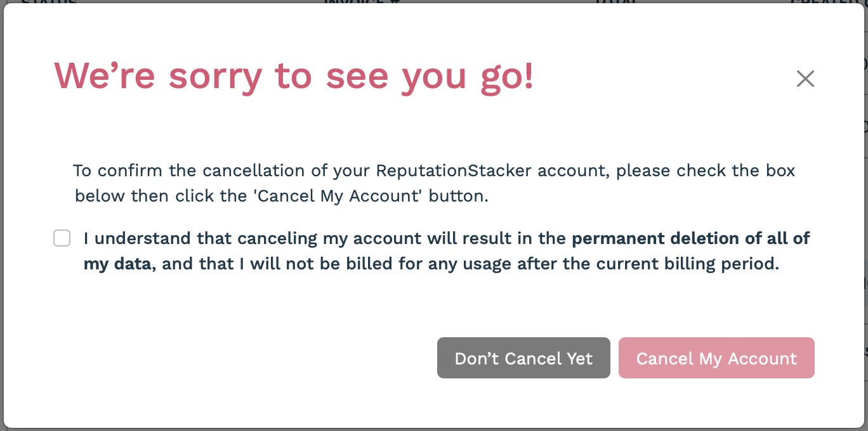Select the bold 'permanent deletion of all of' text
This screenshot has width=868, height=431.
[x=691, y=239]
